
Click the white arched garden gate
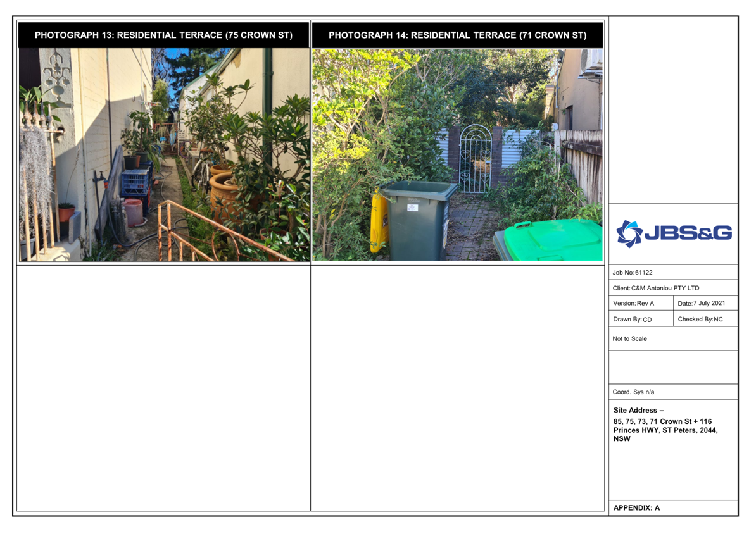pyautogui.click(x=475, y=158)
